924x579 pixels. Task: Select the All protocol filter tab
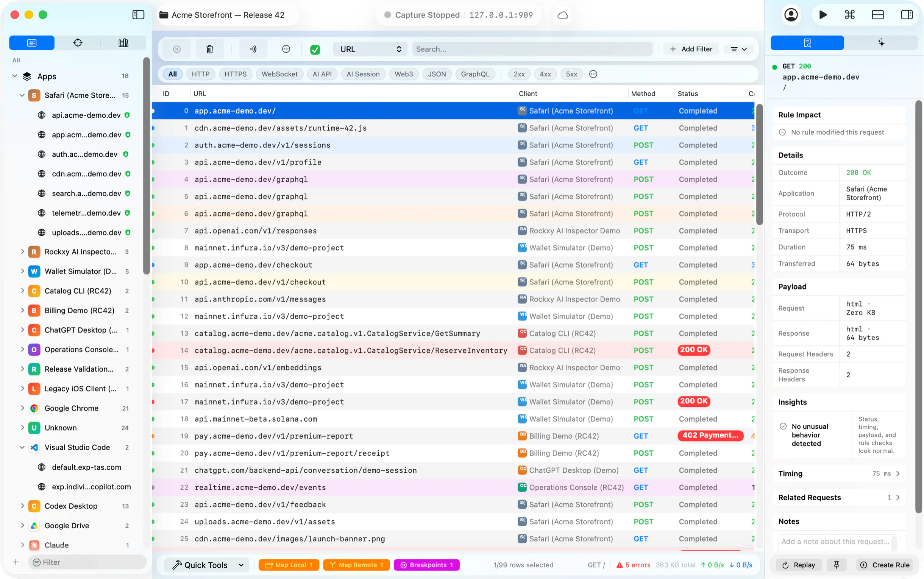click(172, 74)
